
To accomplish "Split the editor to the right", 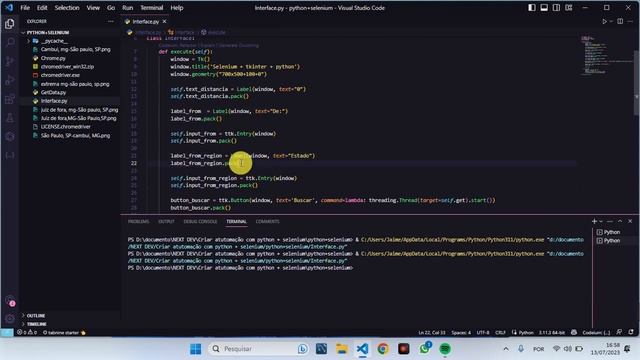I will click(620, 21).
